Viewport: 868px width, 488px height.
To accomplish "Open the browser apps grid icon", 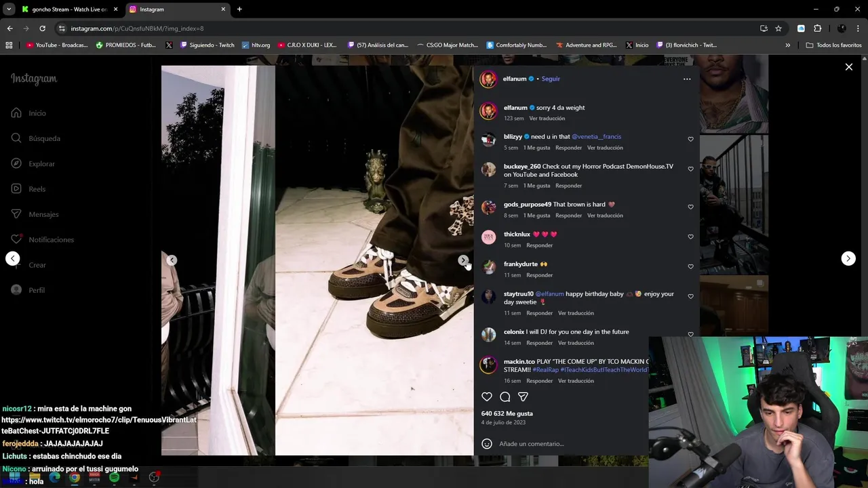I will click(9, 45).
